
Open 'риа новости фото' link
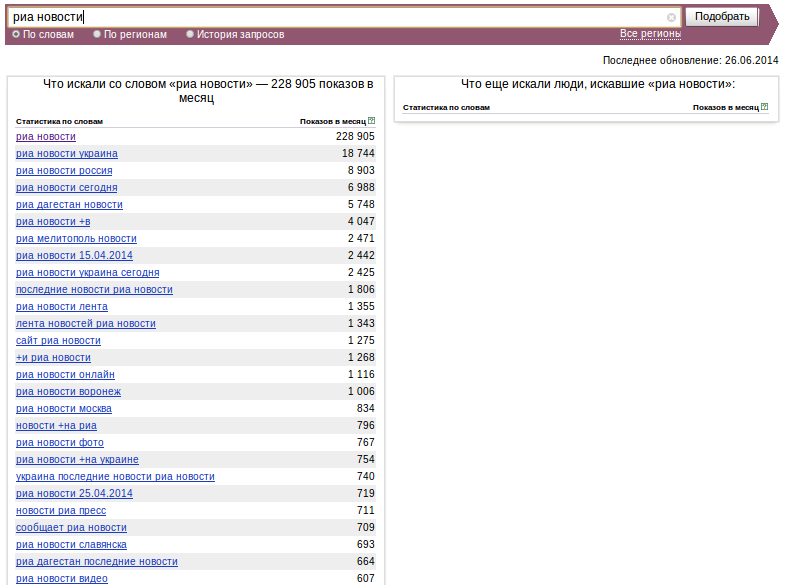(x=60, y=443)
